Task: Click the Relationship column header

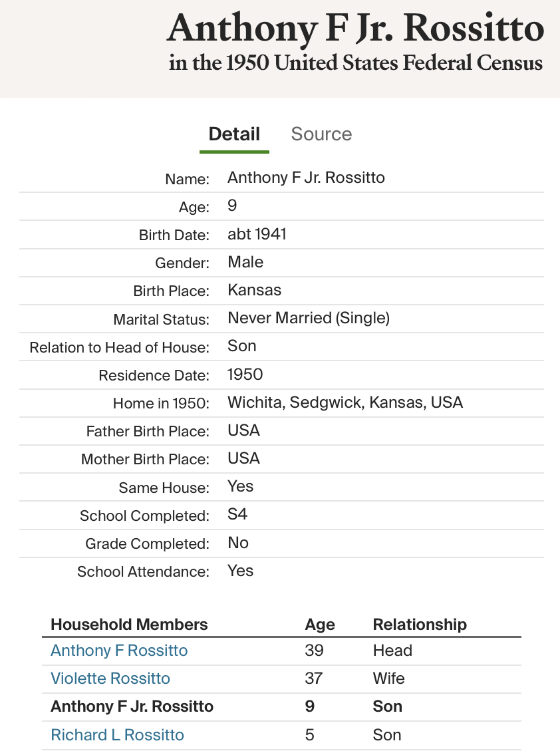Action: click(420, 625)
